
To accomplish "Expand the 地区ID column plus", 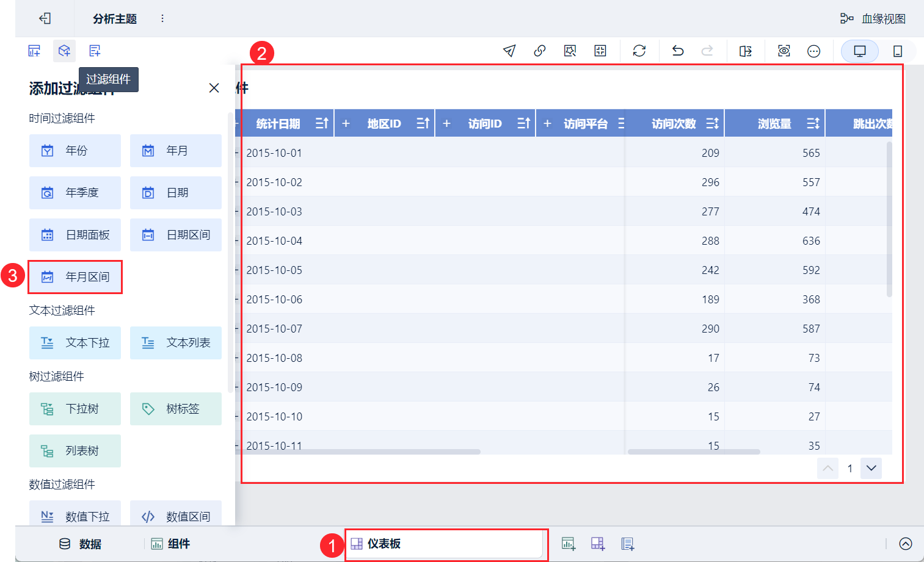I will [x=346, y=123].
